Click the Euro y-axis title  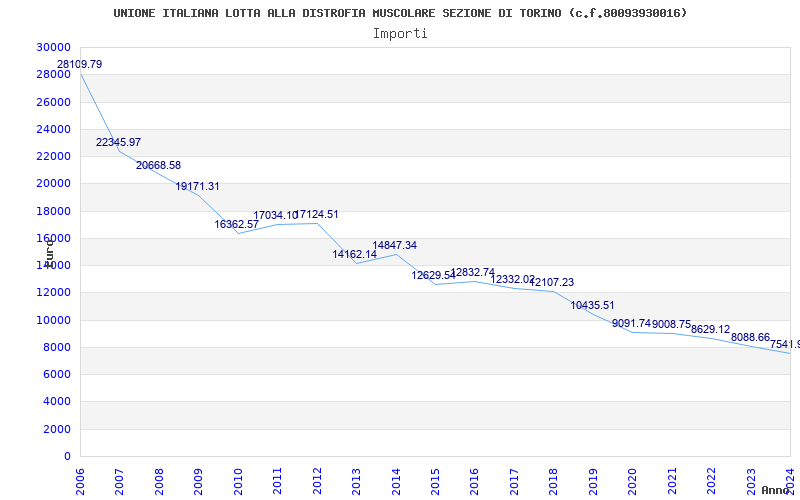(x=49, y=253)
